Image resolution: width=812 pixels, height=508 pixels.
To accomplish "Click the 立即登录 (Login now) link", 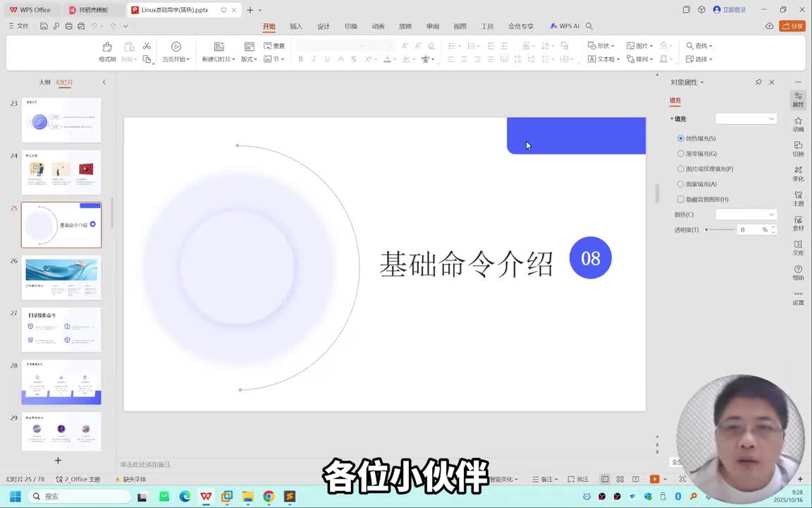I will (730, 10).
